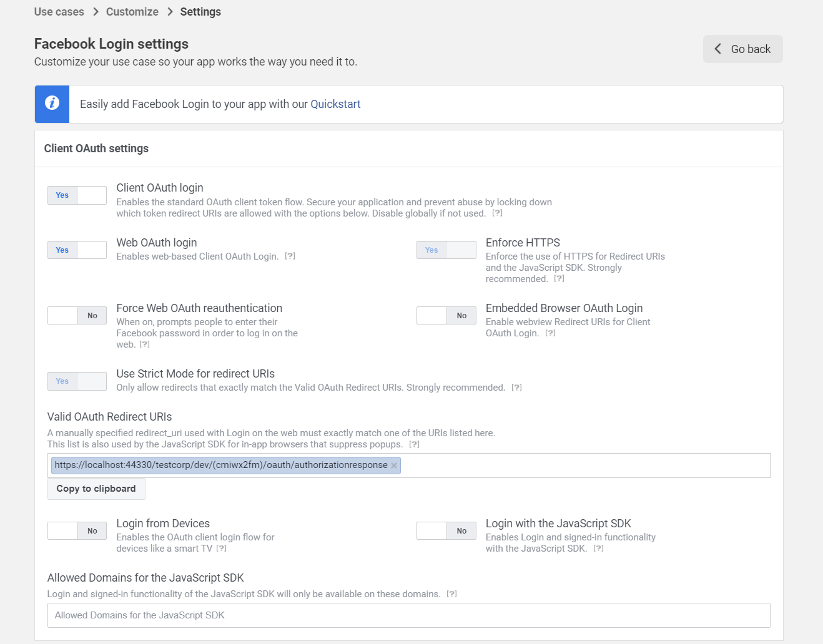Viewport: 823px width, 644px height.
Task: Click the Valid OAuth Redirect URIs field
Action: pos(562,465)
